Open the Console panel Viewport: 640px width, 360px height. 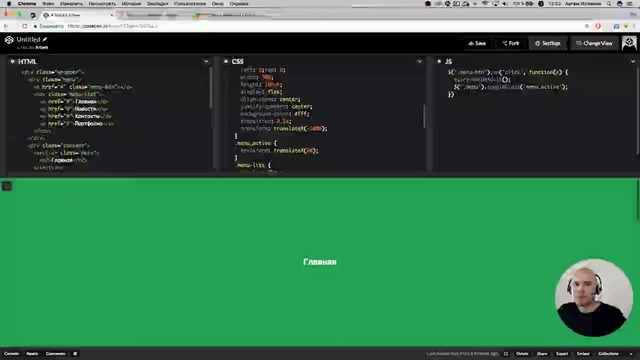coord(11,354)
